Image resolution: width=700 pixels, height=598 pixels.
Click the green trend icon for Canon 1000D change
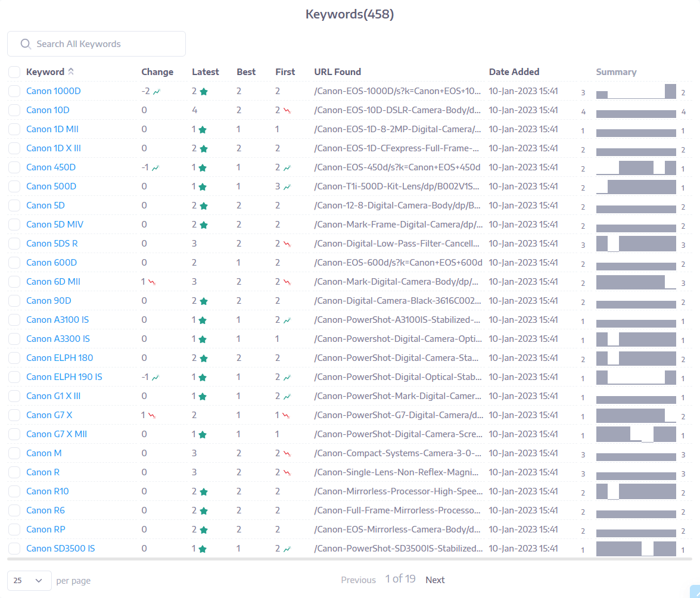(x=157, y=92)
